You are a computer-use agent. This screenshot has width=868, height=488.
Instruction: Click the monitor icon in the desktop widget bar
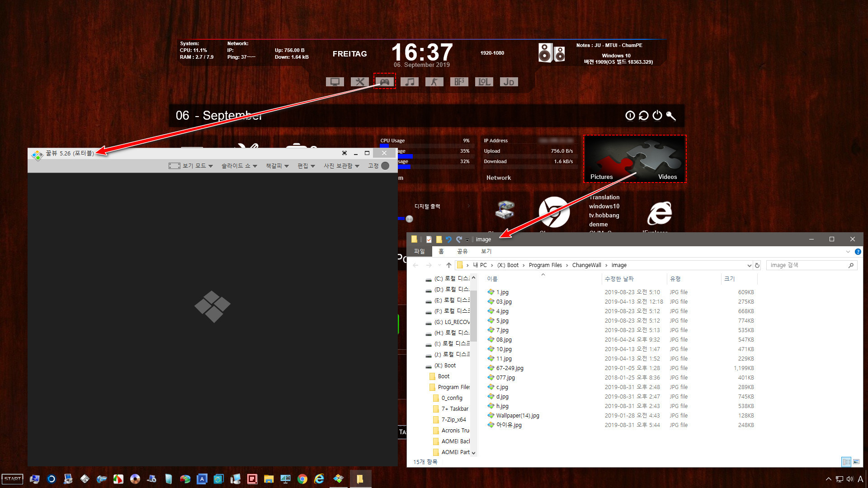click(x=335, y=82)
